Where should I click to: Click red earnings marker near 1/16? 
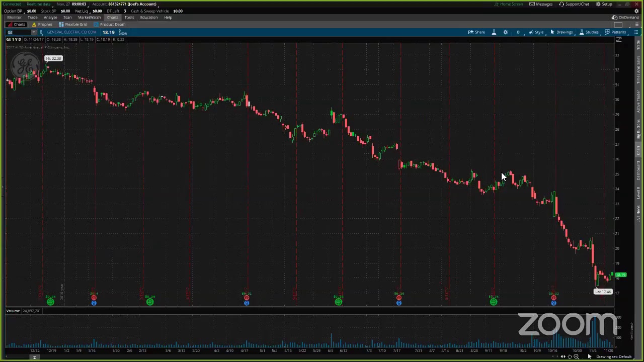[94, 298]
